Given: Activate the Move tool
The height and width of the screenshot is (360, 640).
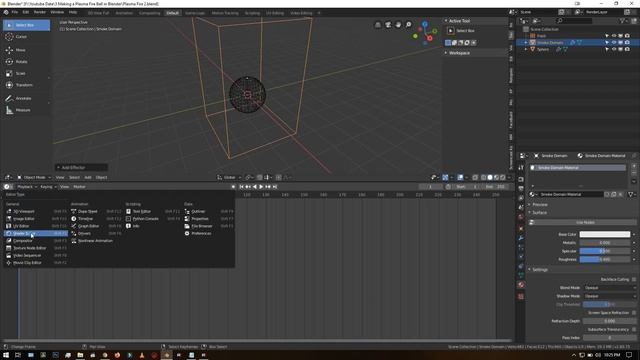Looking at the screenshot, I should pyautogui.click(x=26, y=50).
